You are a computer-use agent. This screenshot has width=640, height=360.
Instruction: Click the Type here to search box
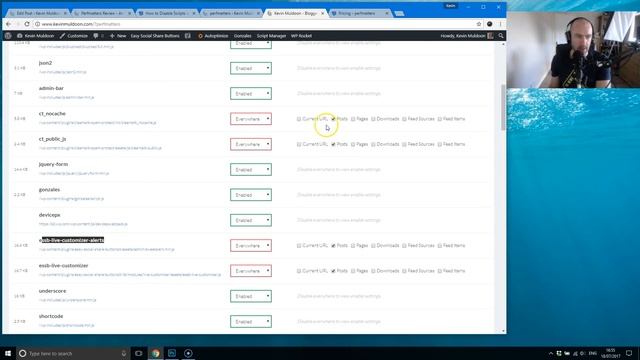73,353
